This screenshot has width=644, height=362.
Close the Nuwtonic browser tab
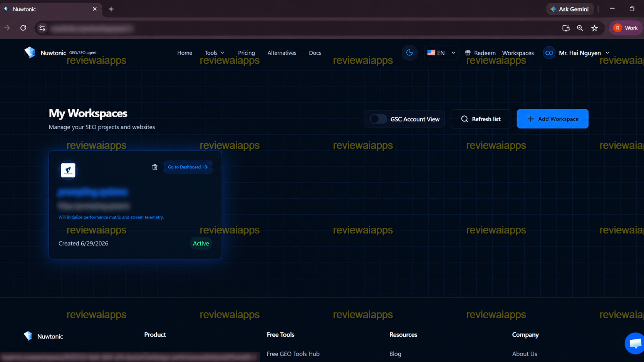pyautogui.click(x=95, y=9)
